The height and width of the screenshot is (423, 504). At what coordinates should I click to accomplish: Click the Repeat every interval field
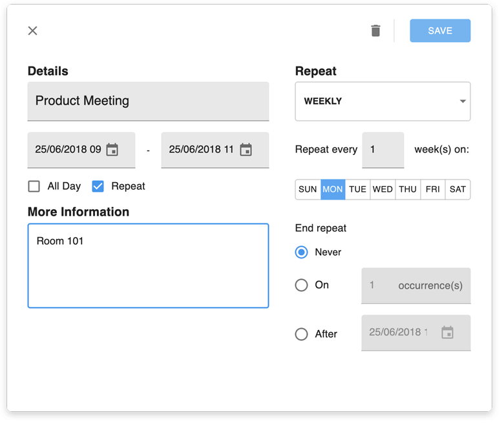pos(383,150)
